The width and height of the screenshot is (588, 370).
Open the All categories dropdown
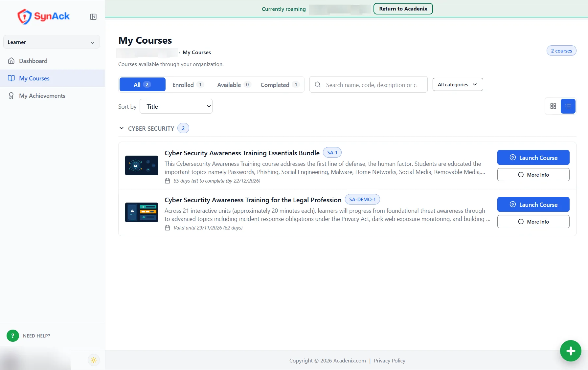click(458, 84)
